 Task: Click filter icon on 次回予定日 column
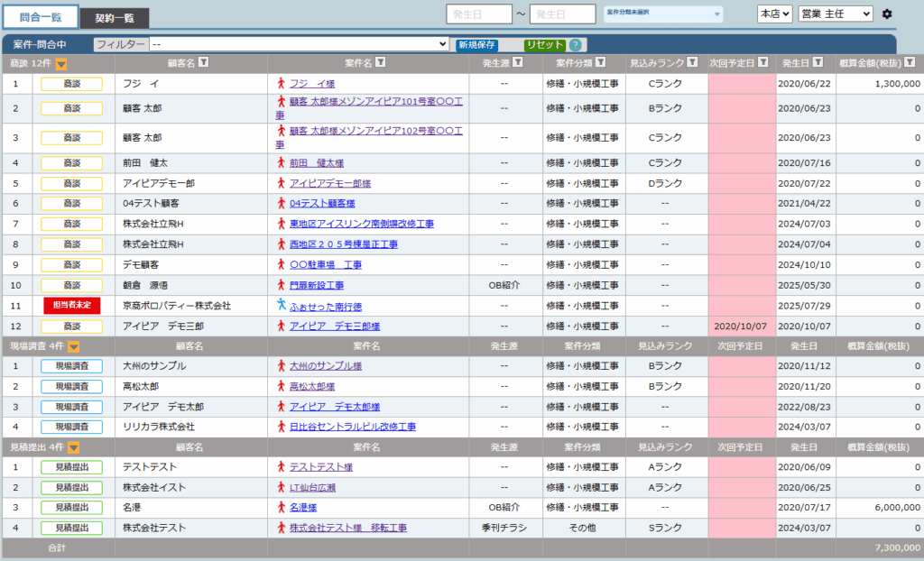763,63
